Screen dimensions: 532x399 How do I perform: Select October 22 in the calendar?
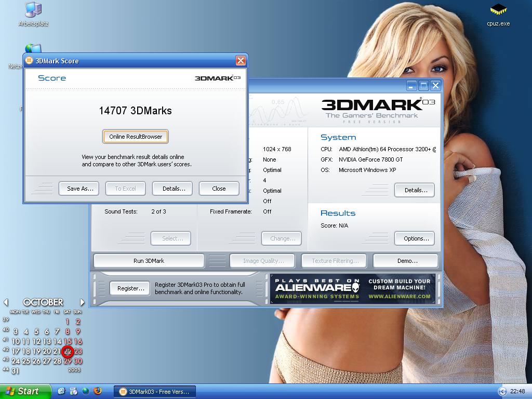tap(68, 352)
